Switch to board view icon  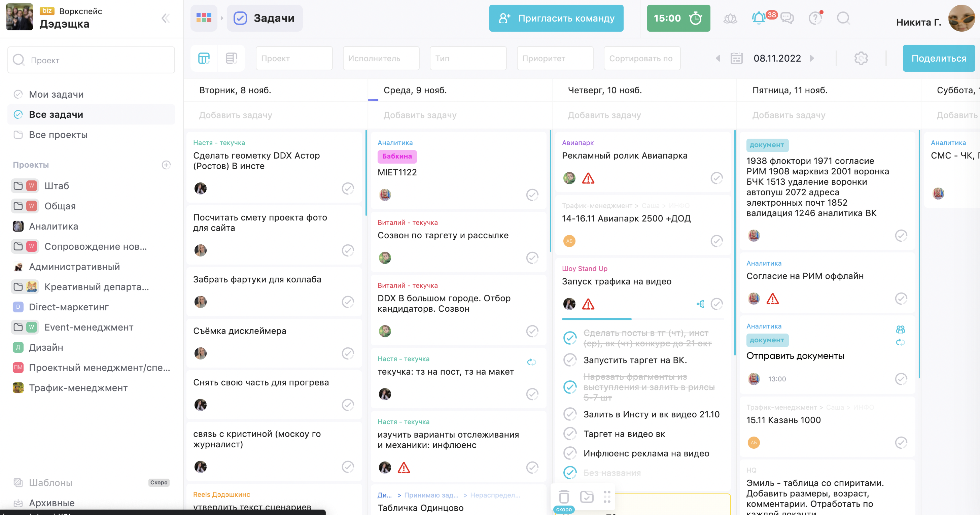[x=204, y=58]
